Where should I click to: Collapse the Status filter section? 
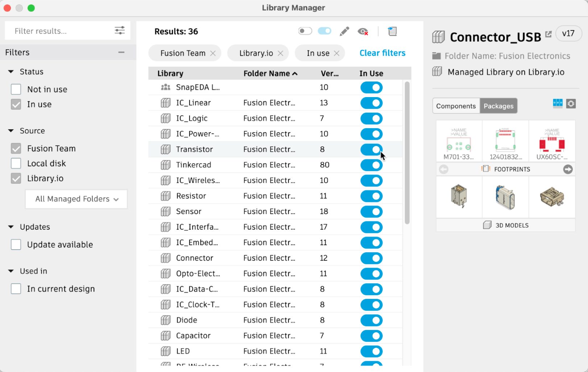click(11, 72)
